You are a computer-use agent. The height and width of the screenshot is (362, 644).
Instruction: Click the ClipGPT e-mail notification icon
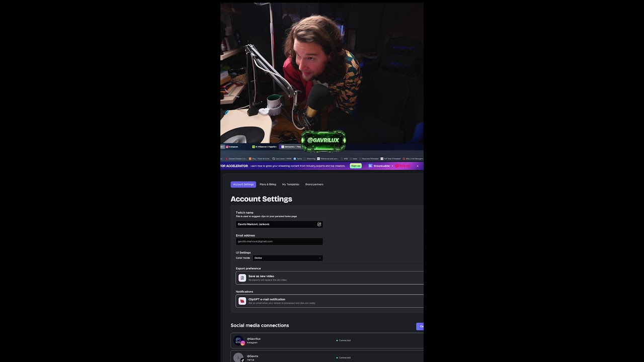242,301
